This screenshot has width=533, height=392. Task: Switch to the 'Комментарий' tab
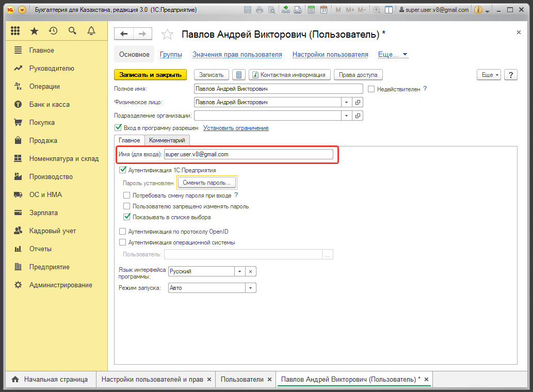(167, 140)
